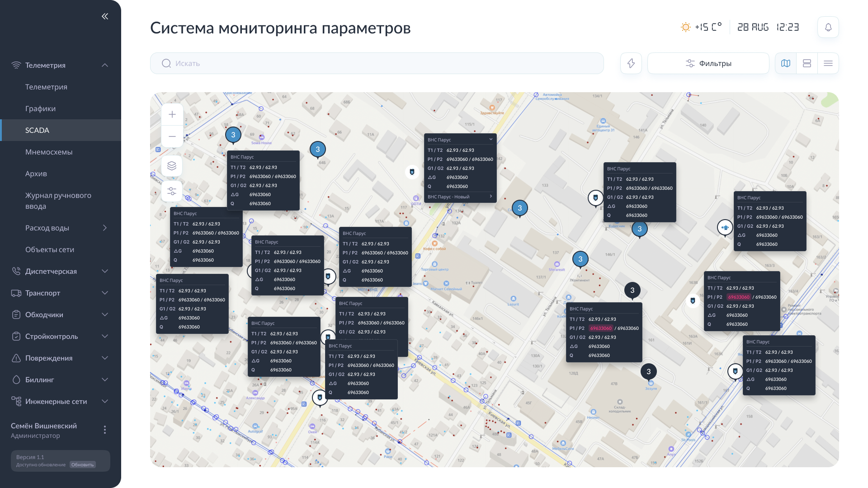
Task: Open the Графики menu item
Action: point(40,108)
